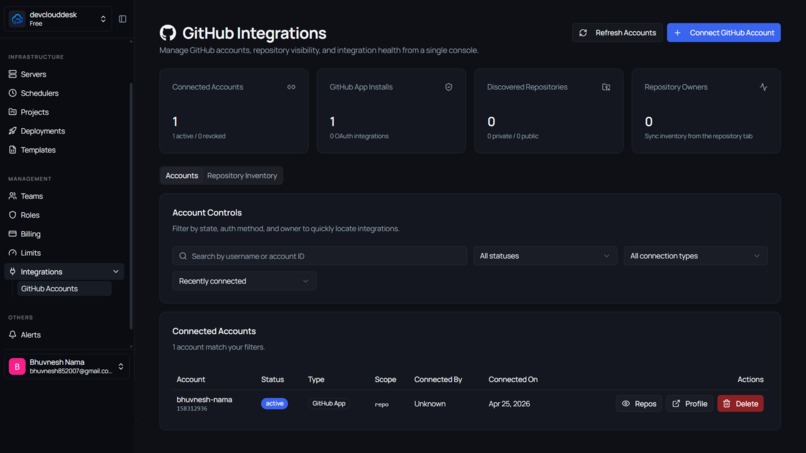Click folder icon on Discovered Repositories card
Viewport: 806px width, 453px height.
click(606, 87)
